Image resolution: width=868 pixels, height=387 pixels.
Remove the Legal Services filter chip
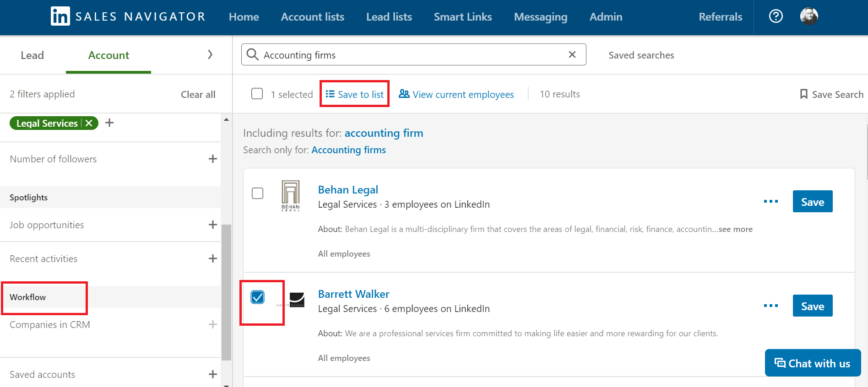(89, 123)
